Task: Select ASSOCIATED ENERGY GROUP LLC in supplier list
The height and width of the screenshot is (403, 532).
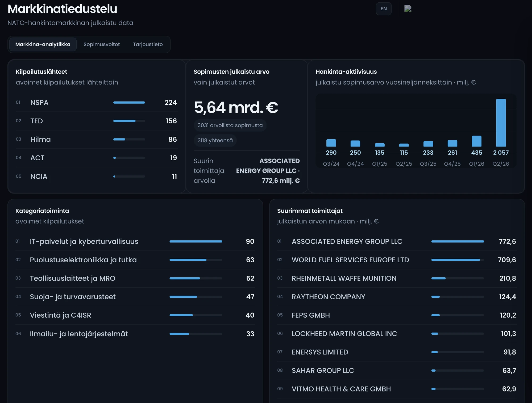Action: tap(347, 241)
